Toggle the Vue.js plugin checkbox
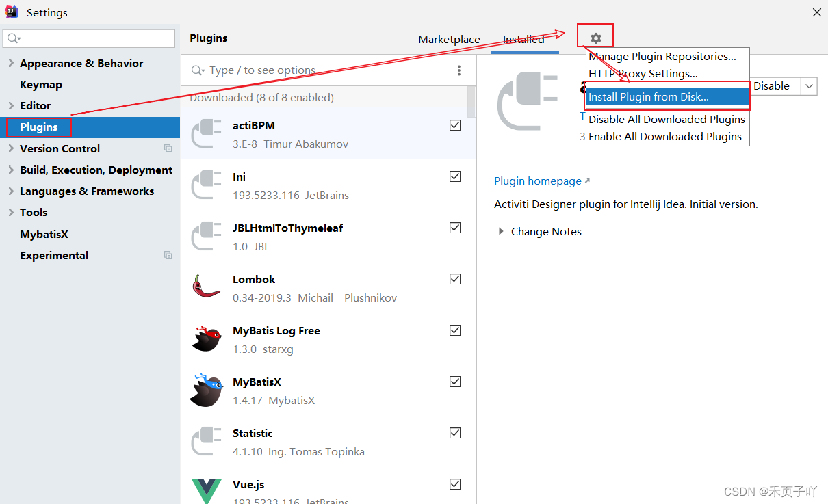Screen dimensions: 828x504 coord(455,484)
